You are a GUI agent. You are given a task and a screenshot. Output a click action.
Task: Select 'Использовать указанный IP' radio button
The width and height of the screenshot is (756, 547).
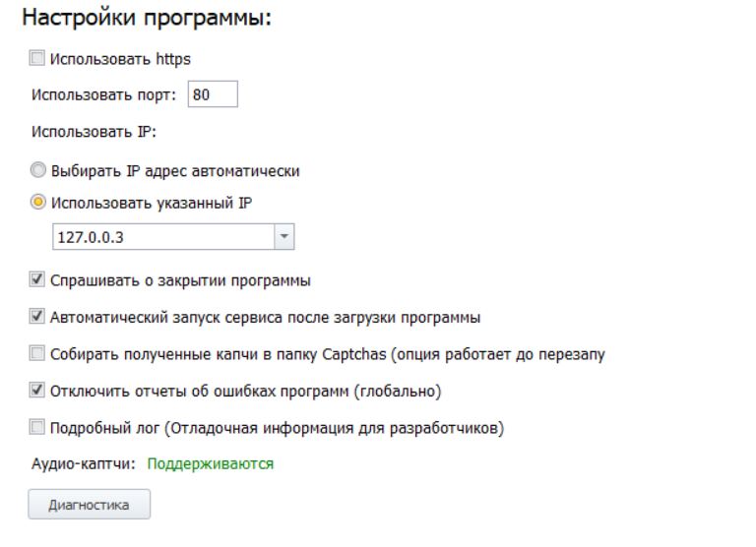tap(36, 204)
